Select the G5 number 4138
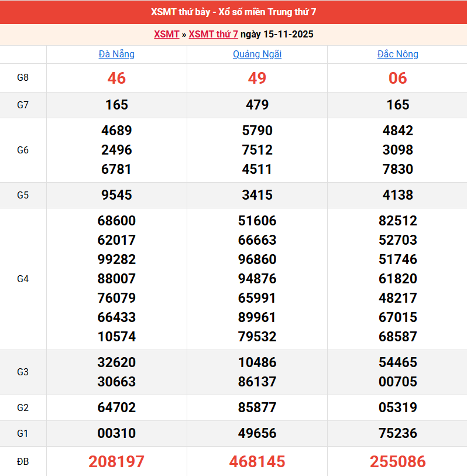The width and height of the screenshot is (467, 476). point(397,195)
